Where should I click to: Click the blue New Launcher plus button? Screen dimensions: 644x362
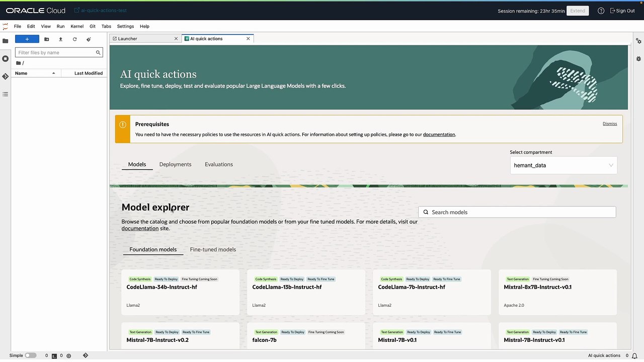tap(27, 39)
